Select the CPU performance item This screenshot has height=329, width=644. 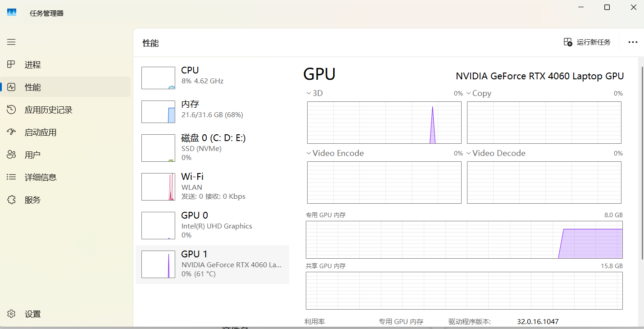(212, 78)
